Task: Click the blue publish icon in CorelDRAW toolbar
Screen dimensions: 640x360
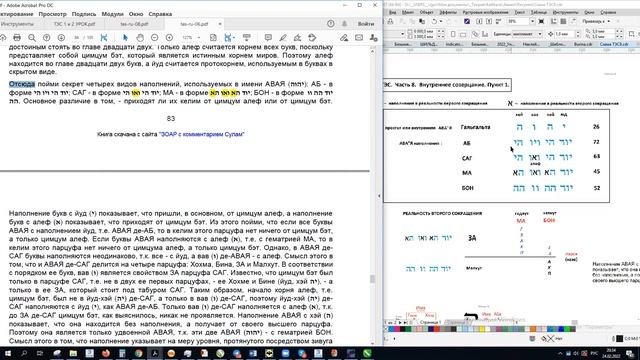Action: pos(467,21)
